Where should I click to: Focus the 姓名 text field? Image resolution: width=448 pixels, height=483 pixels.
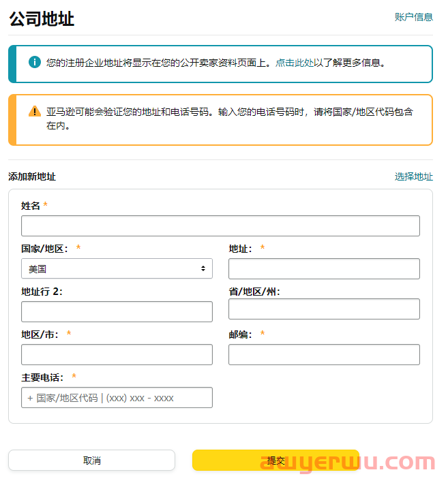point(220,226)
